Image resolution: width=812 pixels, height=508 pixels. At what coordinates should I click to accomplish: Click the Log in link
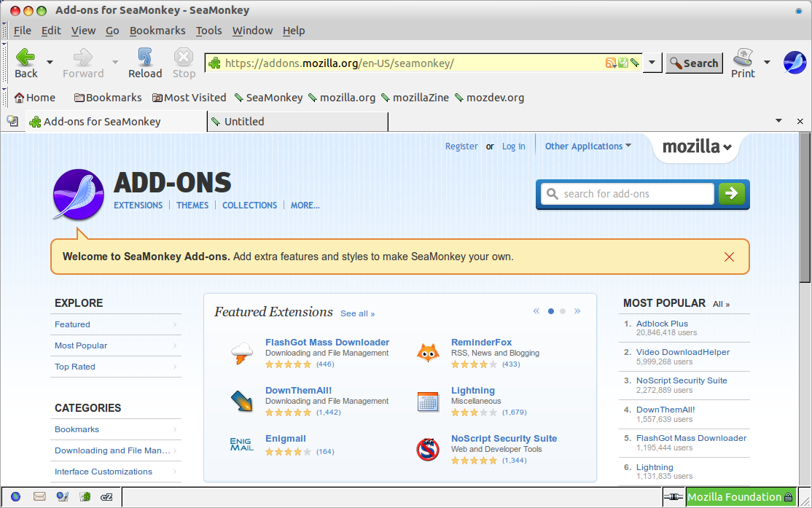(513, 146)
